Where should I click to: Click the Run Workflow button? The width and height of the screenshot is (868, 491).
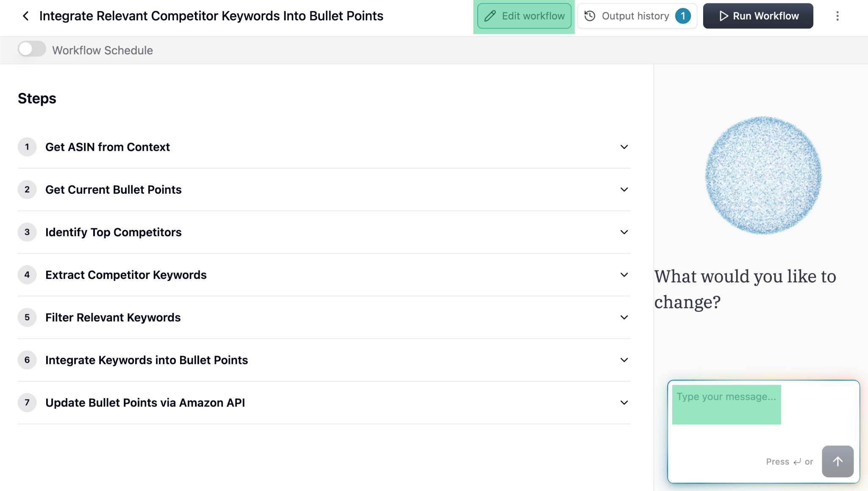(x=758, y=16)
